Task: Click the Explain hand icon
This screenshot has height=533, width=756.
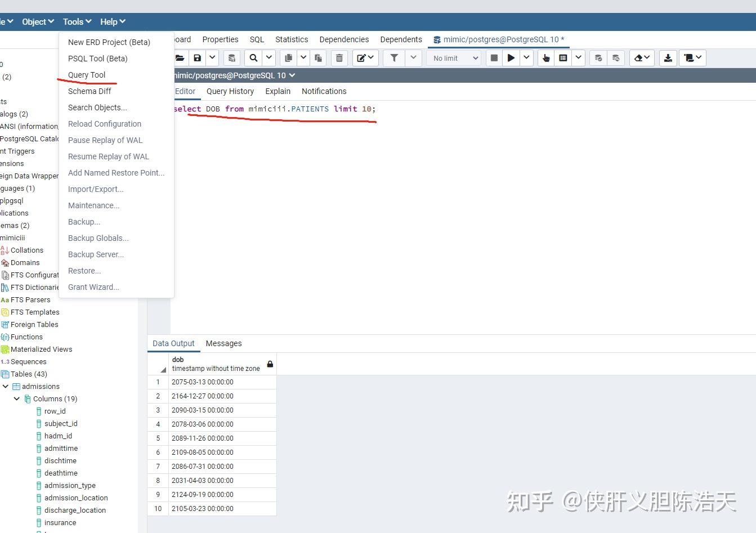Action: pos(546,58)
